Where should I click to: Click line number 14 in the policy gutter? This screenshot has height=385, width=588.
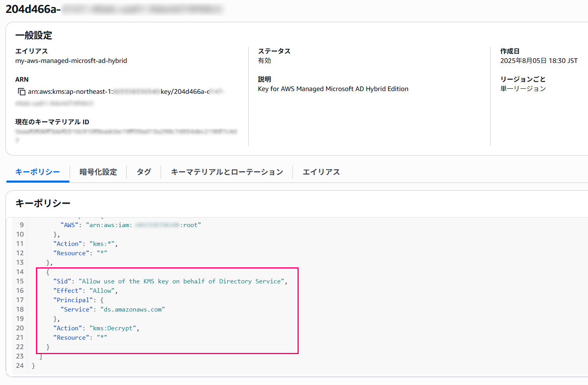click(20, 272)
